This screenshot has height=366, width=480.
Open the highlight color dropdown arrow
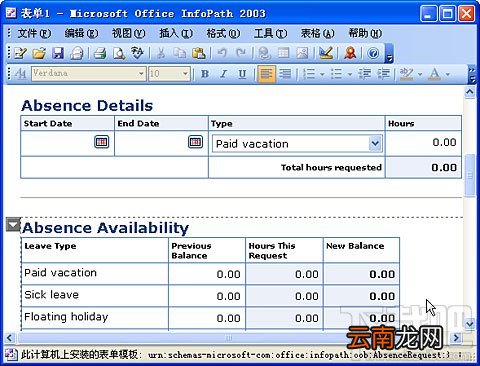[420, 74]
